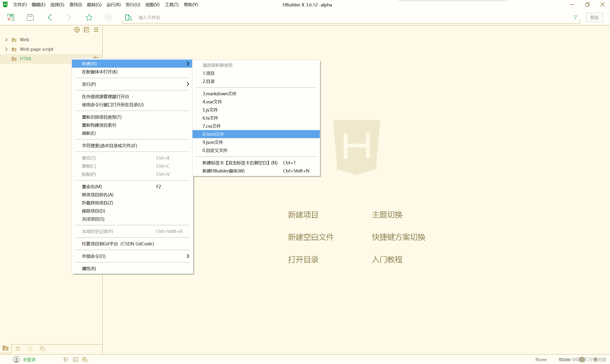The image size is (610, 364).
Task: Select 重命名(M) in context menu
Action: pos(132,187)
